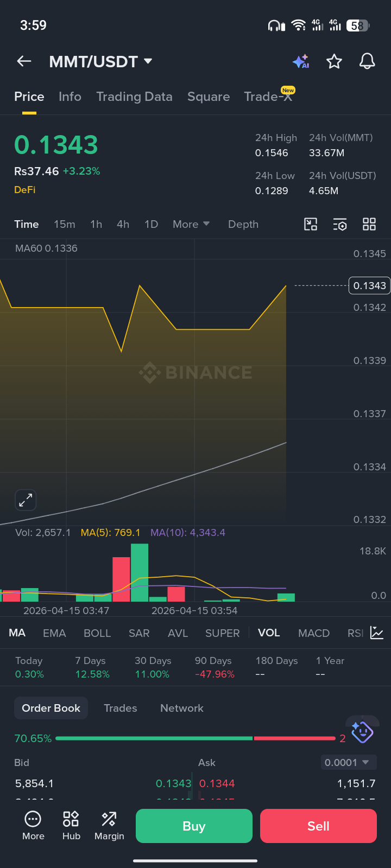Select the 1h interval
The height and width of the screenshot is (868, 391).
pos(96,224)
